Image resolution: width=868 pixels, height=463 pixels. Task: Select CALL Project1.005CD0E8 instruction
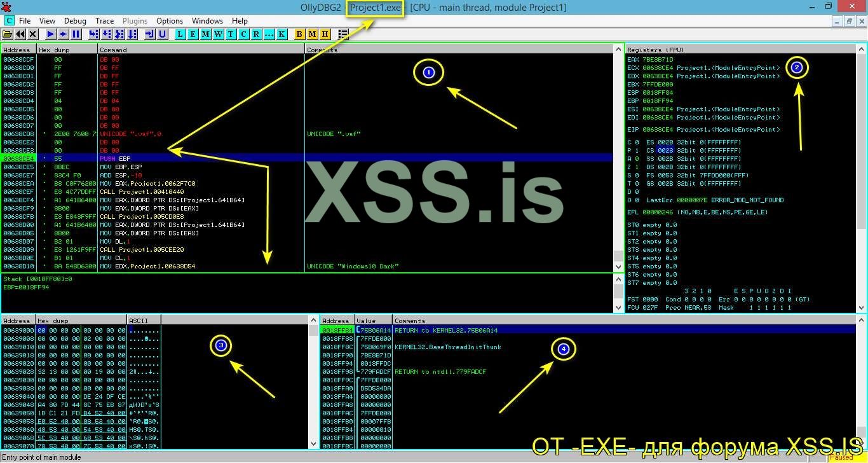pyautogui.click(x=142, y=216)
